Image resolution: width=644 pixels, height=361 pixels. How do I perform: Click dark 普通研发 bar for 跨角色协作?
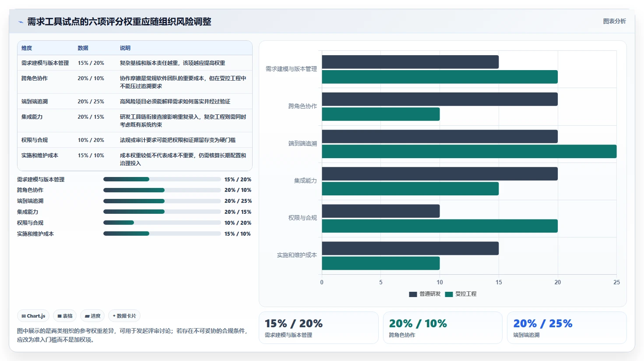(x=440, y=99)
